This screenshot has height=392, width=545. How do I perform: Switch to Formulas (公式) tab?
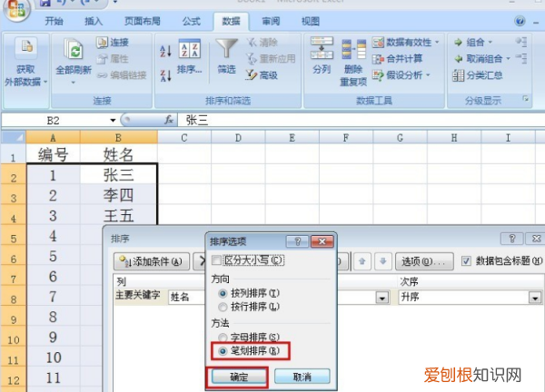coord(192,22)
